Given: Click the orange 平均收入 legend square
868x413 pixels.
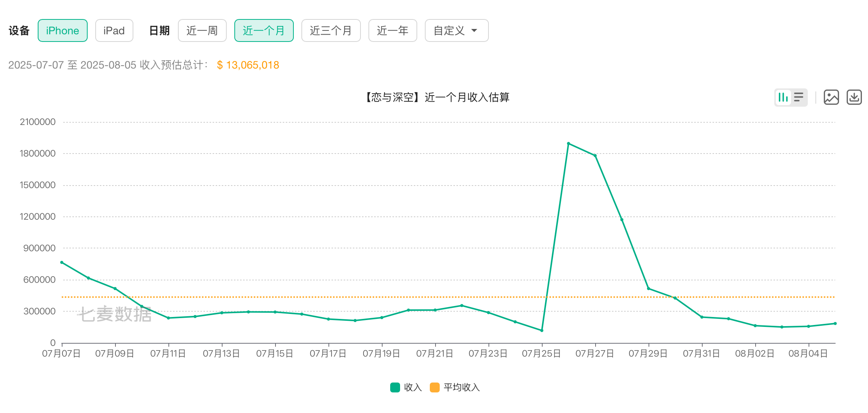Looking at the screenshot, I should [434, 387].
